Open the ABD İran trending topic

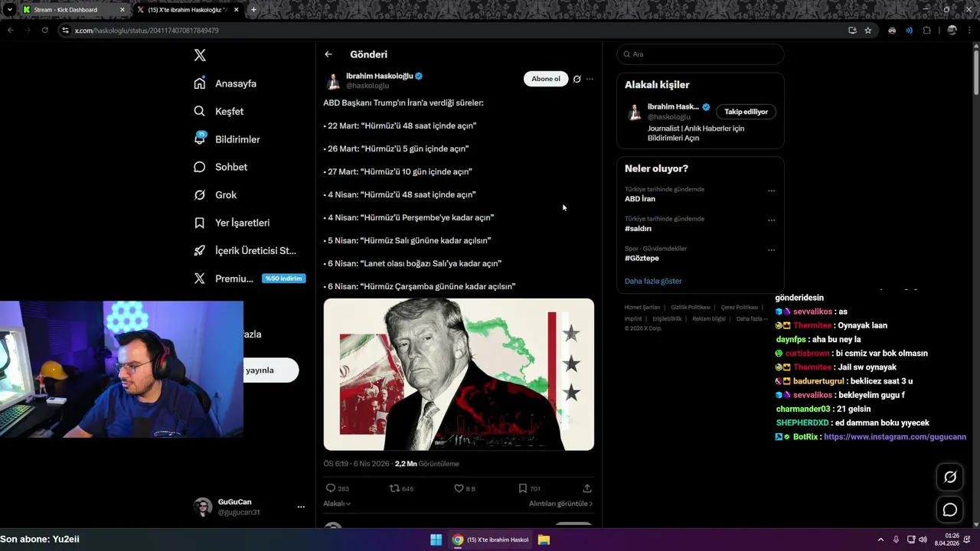640,199
